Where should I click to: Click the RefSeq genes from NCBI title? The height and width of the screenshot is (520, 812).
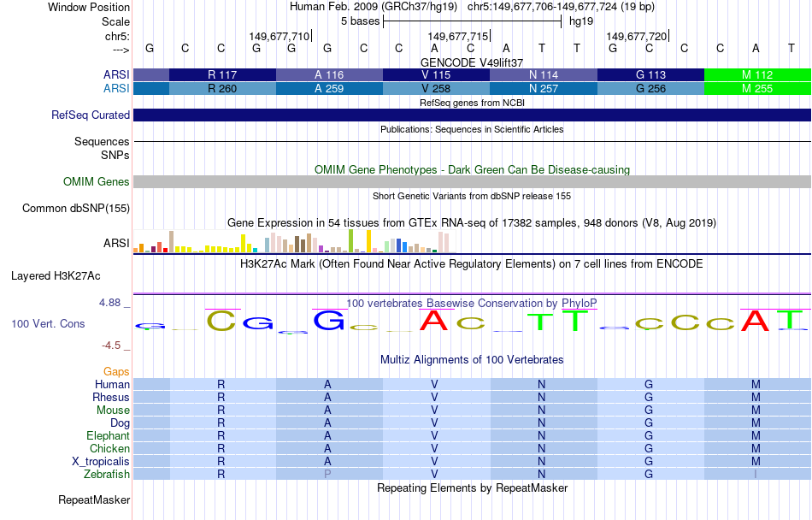[x=472, y=103]
